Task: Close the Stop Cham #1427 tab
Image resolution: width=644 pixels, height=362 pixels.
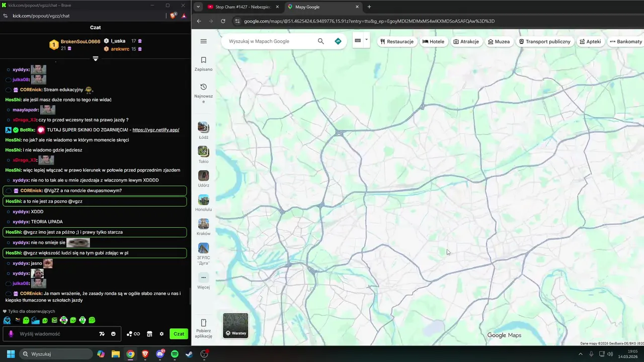Action: pyautogui.click(x=277, y=7)
